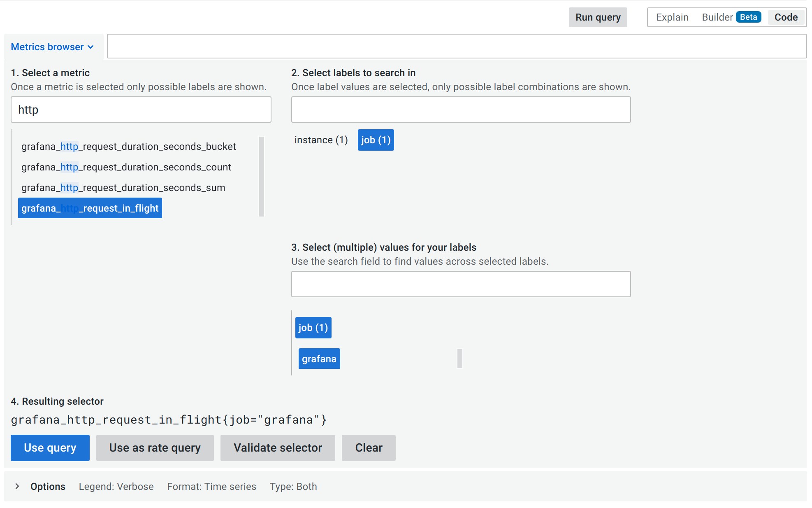Expand the Options section
Screen dimensions: 812x508
click(x=47, y=486)
